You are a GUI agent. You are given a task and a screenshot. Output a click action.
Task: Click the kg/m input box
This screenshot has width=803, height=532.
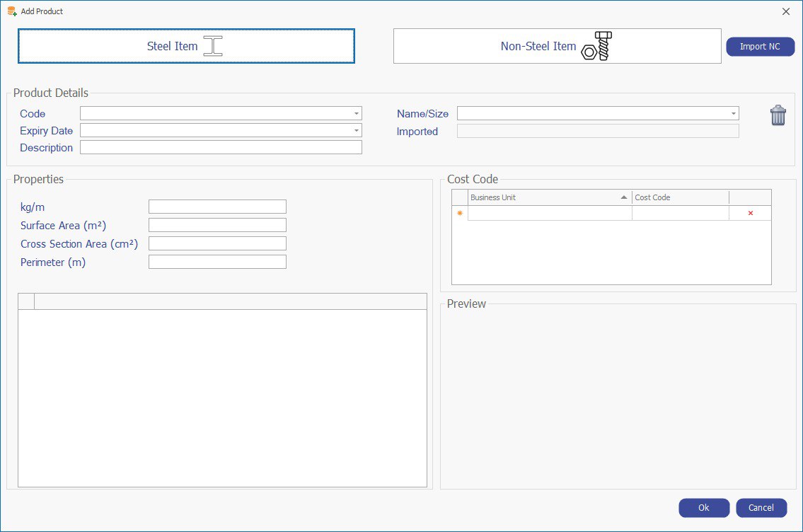217,207
